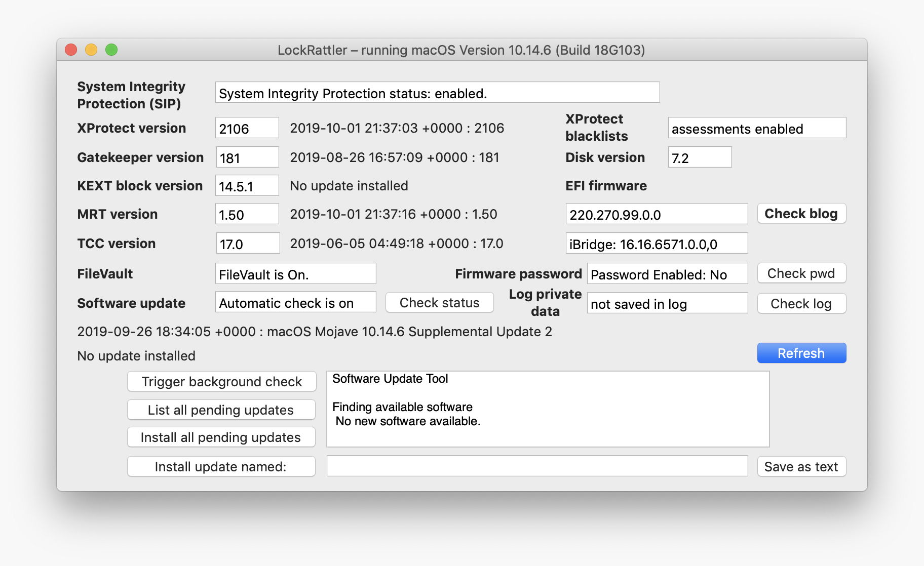924x566 pixels.
Task: Click the KEXT block version field
Action: coord(247,186)
